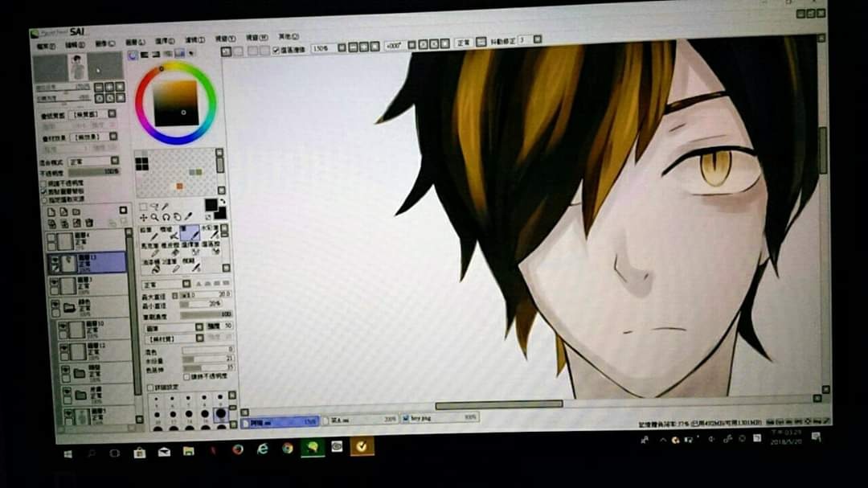The image size is (868, 488).
Task: Adjust the layer Opacity (不透明度) slider
Action: tap(95, 172)
